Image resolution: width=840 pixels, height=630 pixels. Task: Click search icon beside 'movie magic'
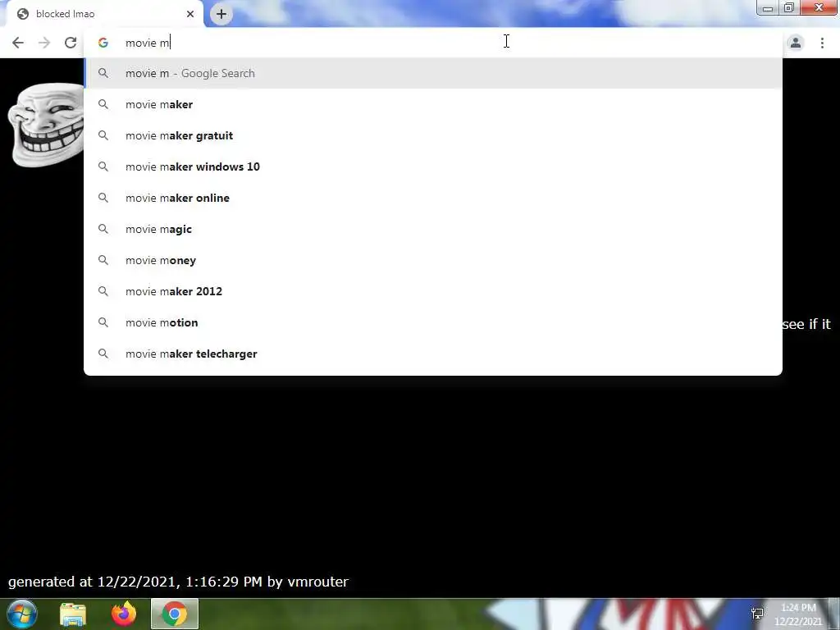(x=103, y=229)
